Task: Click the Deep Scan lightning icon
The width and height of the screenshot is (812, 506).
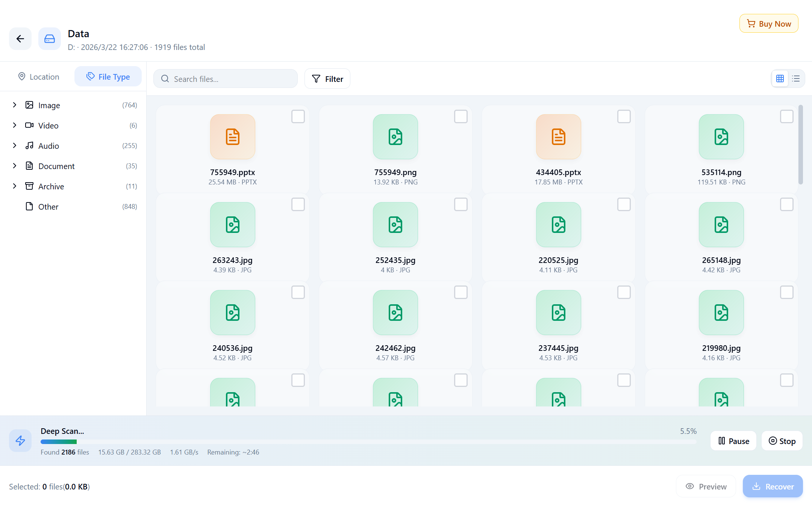Action: [20, 441]
